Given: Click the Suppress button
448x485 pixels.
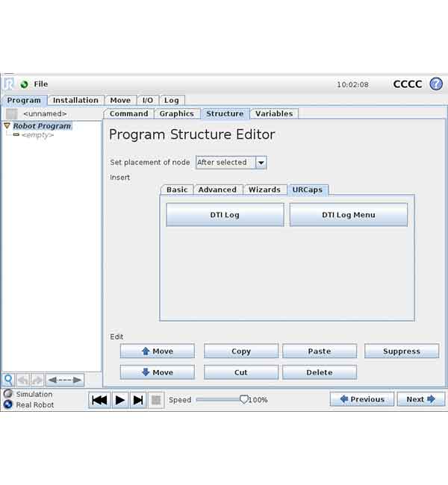Looking at the screenshot, I should 402,351.
